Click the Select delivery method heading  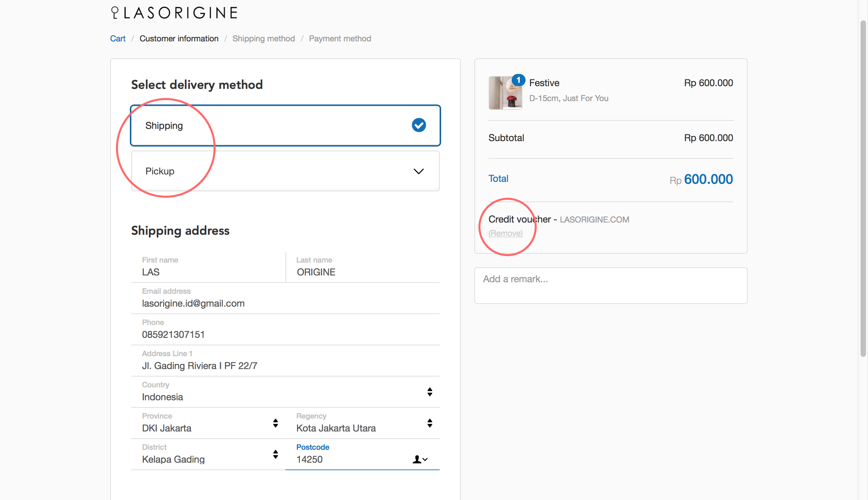pyautogui.click(x=197, y=84)
